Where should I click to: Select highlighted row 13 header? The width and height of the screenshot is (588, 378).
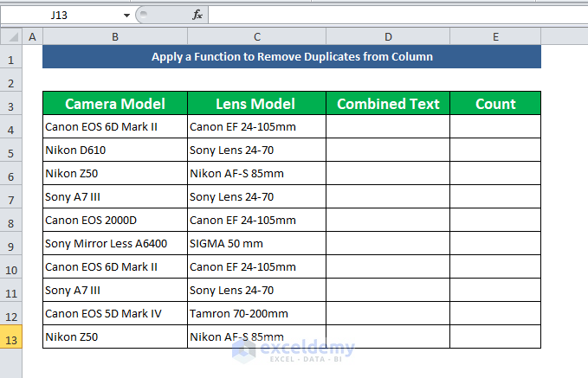click(x=11, y=336)
